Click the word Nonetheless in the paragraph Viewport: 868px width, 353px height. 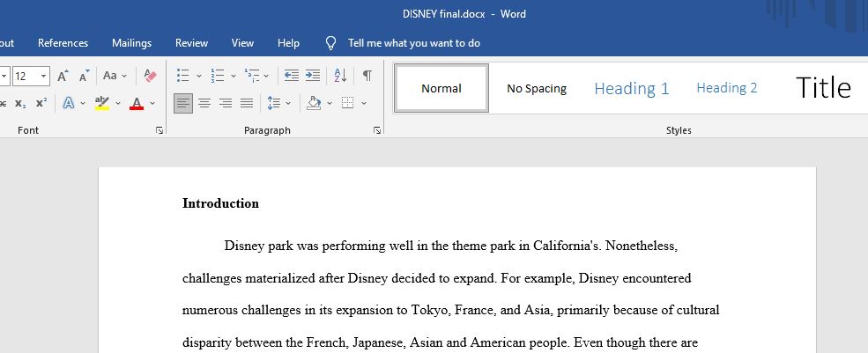tap(641, 246)
